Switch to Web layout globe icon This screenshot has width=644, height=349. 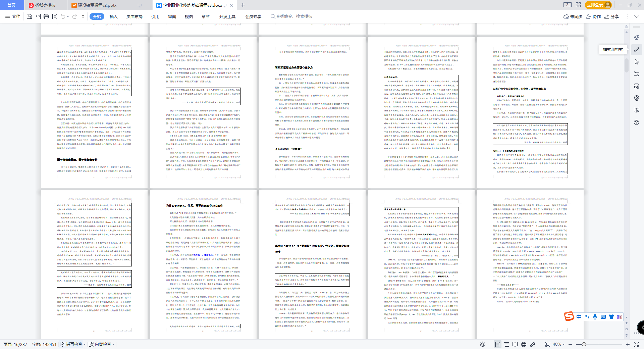pos(524,344)
